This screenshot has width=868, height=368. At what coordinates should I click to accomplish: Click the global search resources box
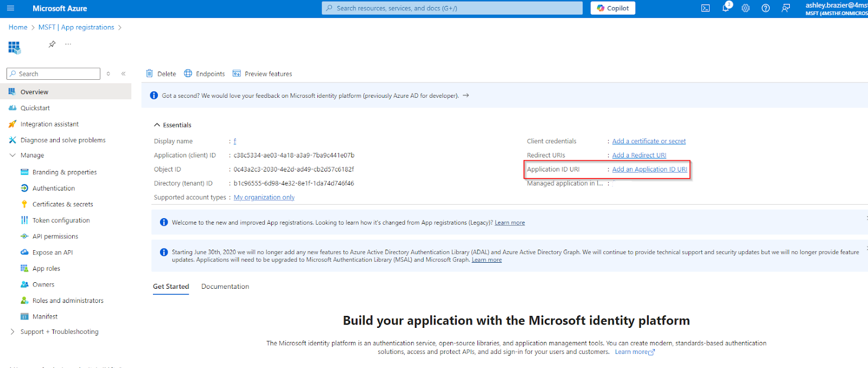[x=452, y=8]
